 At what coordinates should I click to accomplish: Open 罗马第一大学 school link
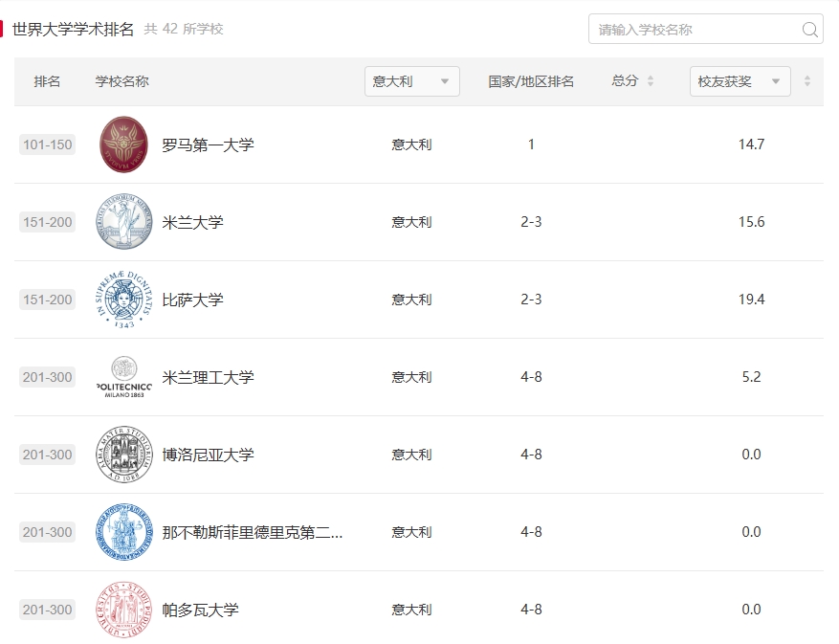click(209, 144)
